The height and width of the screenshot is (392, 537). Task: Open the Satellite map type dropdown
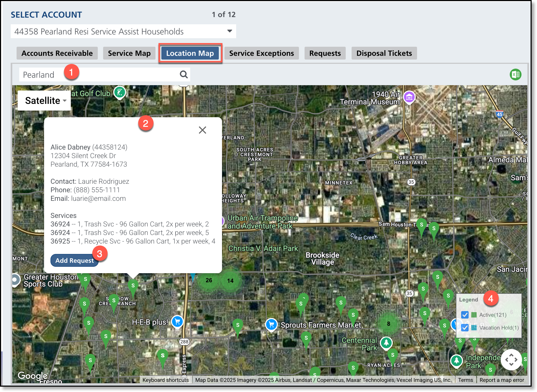point(44,101)
